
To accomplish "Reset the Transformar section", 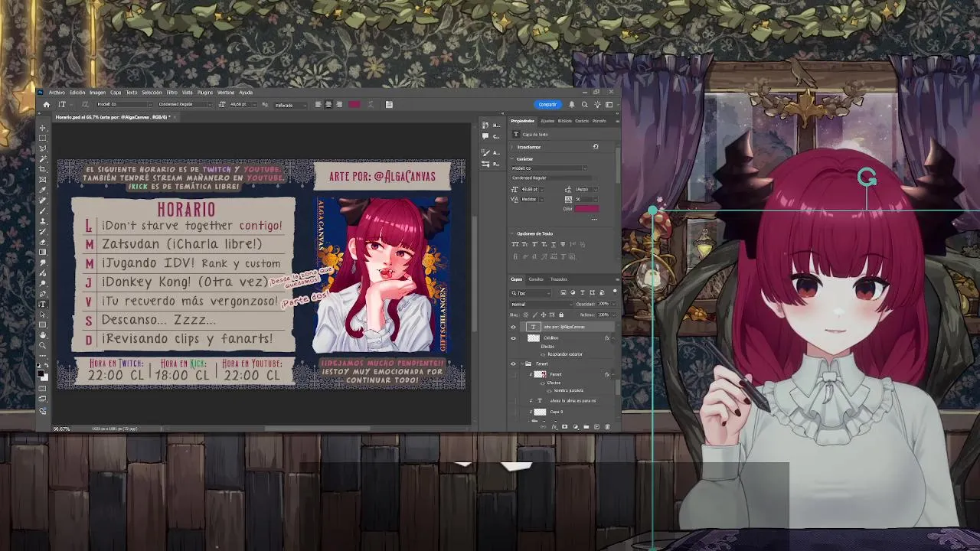I will point(596,147).
